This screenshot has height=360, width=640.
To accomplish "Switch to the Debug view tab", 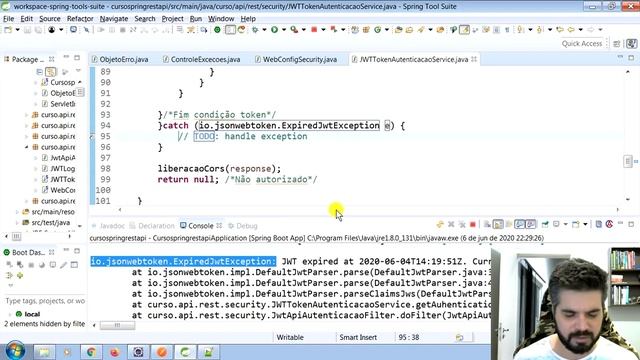I will (243, 226).
